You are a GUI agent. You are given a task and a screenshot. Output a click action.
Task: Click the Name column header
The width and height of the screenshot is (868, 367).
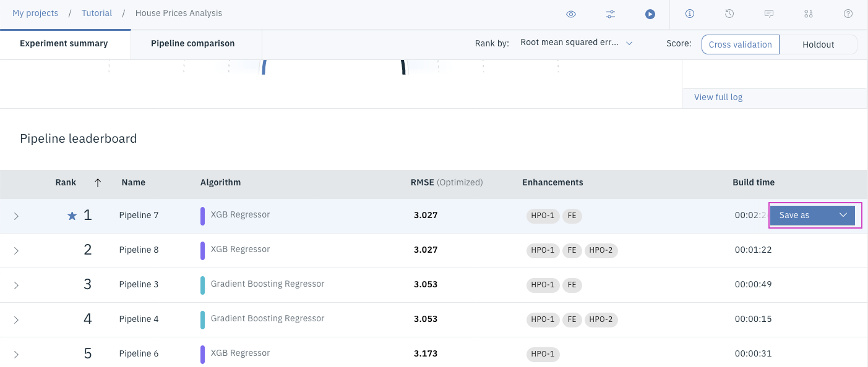(x=134, y=182)
